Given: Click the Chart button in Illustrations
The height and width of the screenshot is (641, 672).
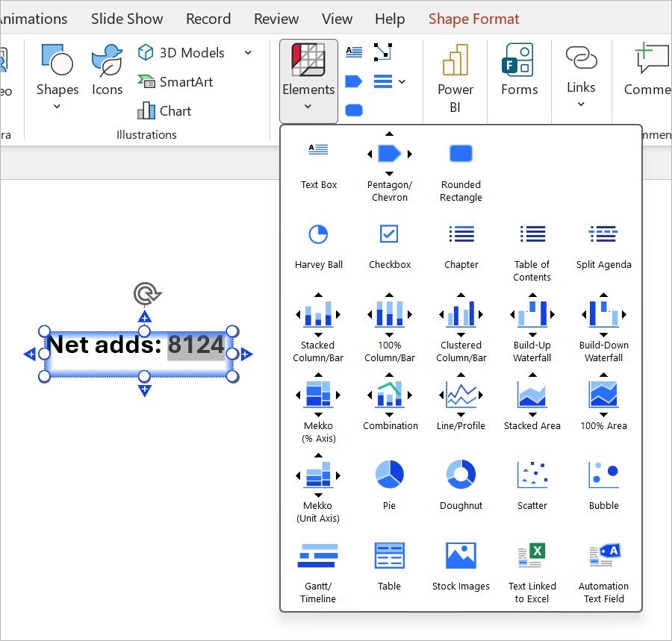Looking at the screenshot, I should point(164,111).
